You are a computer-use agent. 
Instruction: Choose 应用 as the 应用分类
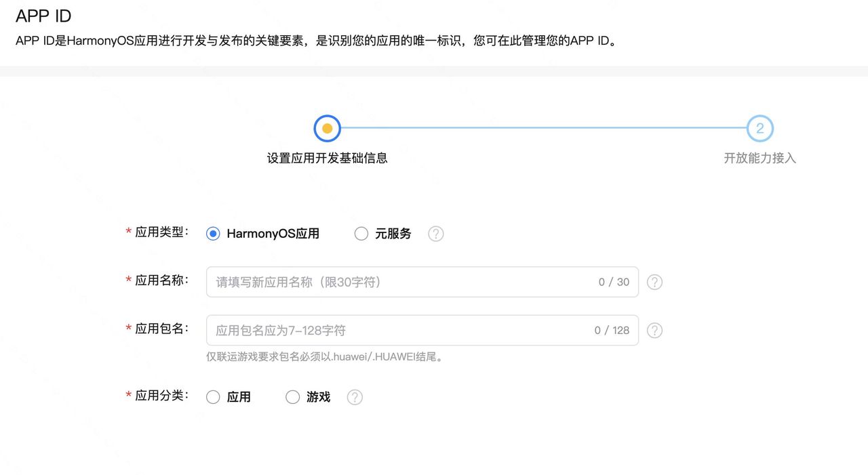[213, 397]
